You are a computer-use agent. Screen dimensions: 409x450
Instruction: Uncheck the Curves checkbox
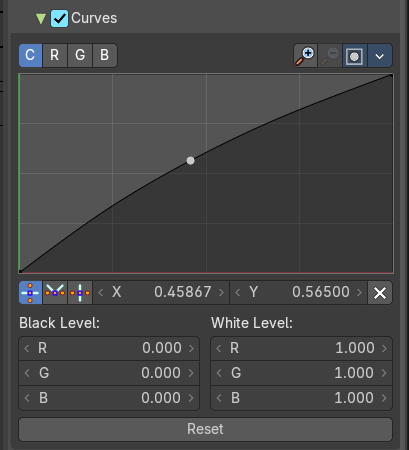(59, 19)
